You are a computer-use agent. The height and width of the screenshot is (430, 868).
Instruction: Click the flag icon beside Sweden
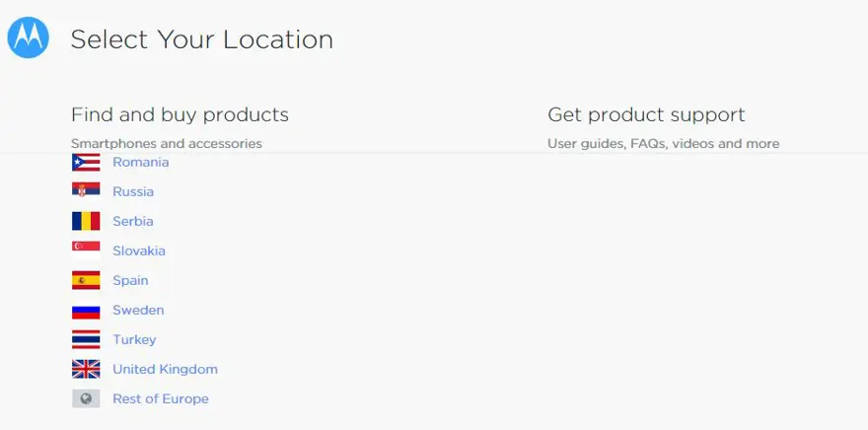86,310
